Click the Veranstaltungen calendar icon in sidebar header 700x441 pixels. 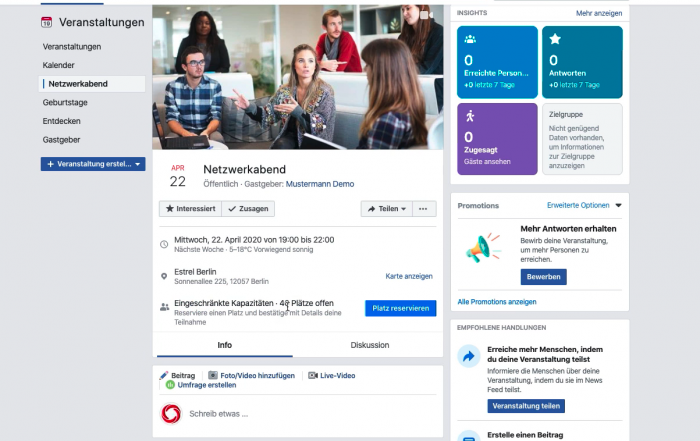46,22
